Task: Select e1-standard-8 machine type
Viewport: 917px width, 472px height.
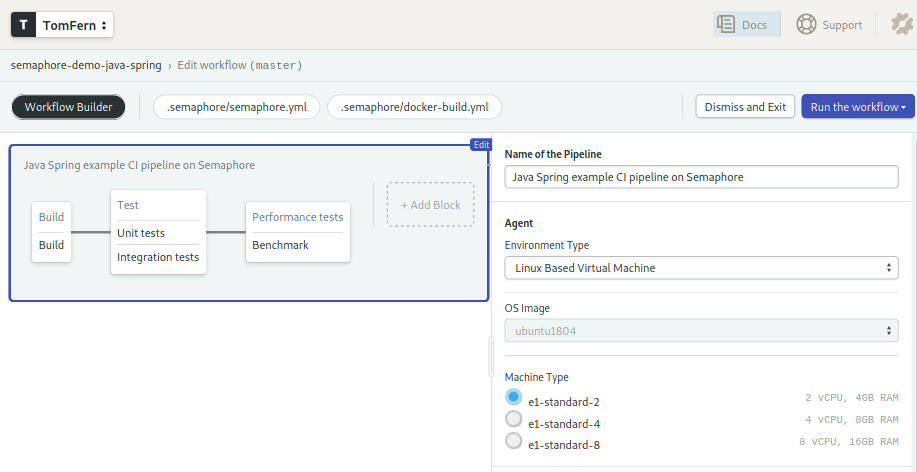Action: pos(513,440)
